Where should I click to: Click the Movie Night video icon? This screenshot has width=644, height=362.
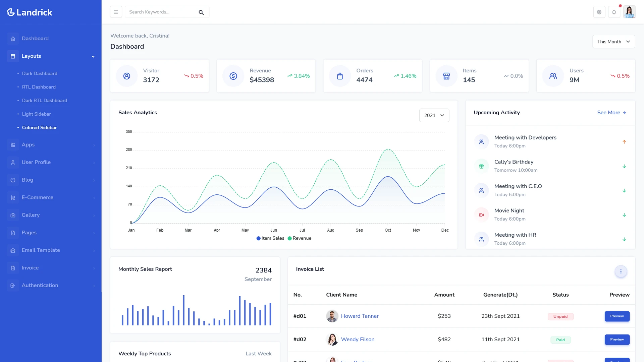pyautogui.click(x=481, y=215)
